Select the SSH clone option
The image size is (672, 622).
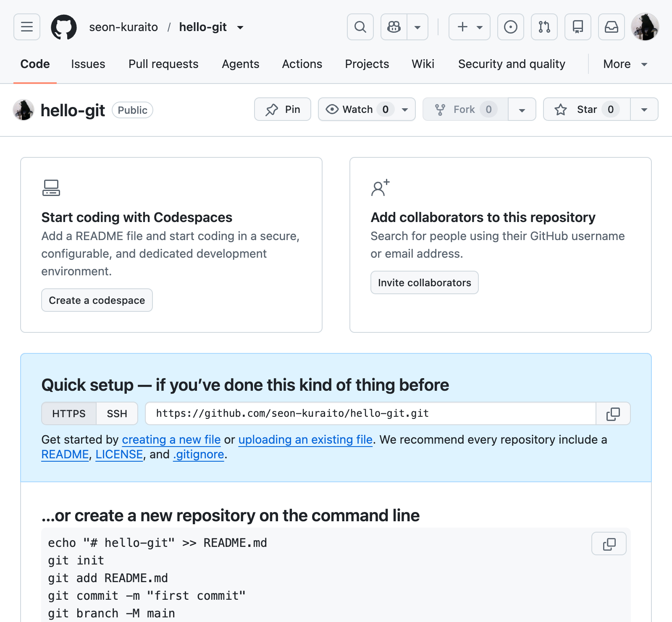(x=117, y=413)
